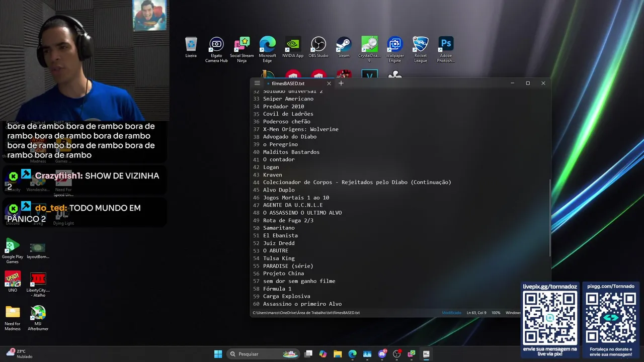644x362 pixels.
Task: Open Wallpaper Engine desktop shortcut
Action: click(395, 50)
